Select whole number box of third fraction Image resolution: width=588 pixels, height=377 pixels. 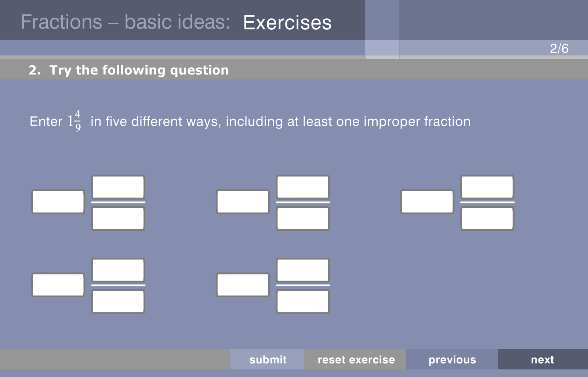point(427,202)
